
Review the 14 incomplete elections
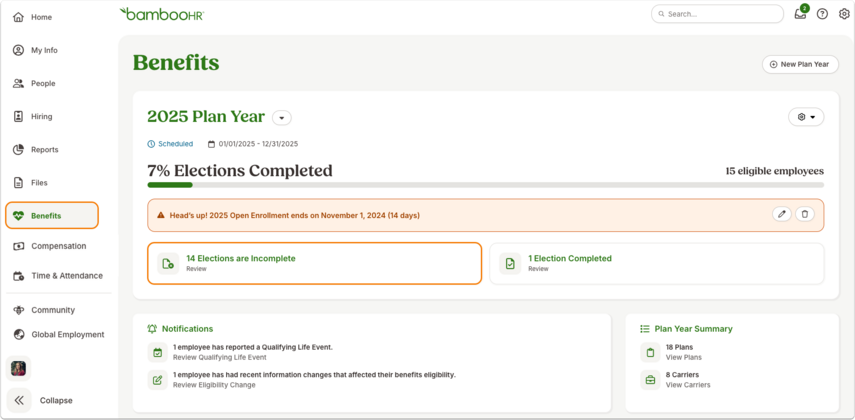315,263
